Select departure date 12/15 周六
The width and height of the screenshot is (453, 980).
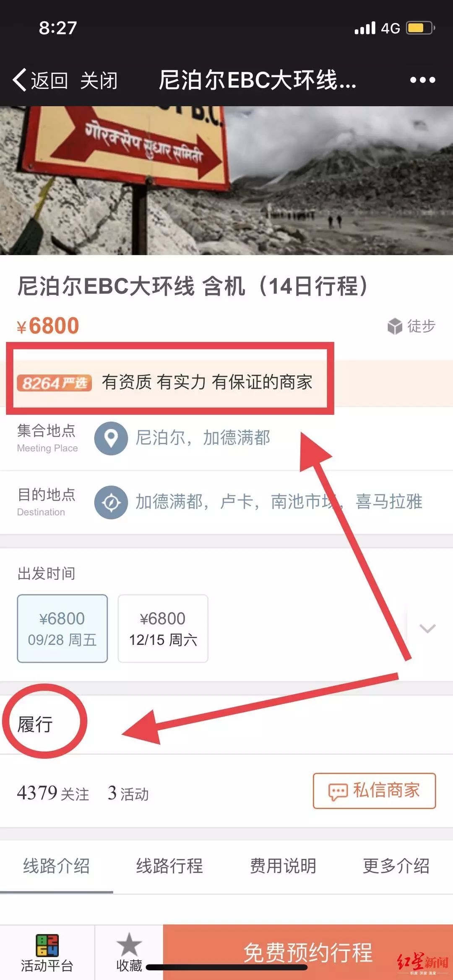coord(163,628)
